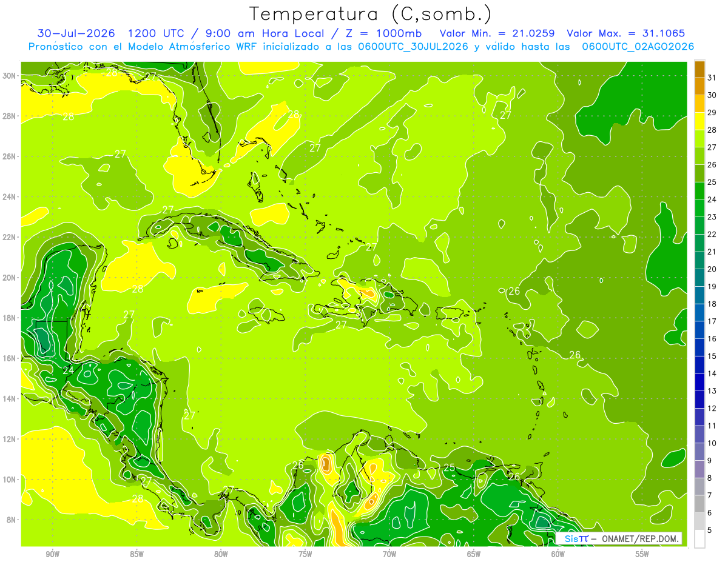This screenshot has width=728, height=562.
Task: Click the green swatch between 24 and 23
Action: coord(699,209)
